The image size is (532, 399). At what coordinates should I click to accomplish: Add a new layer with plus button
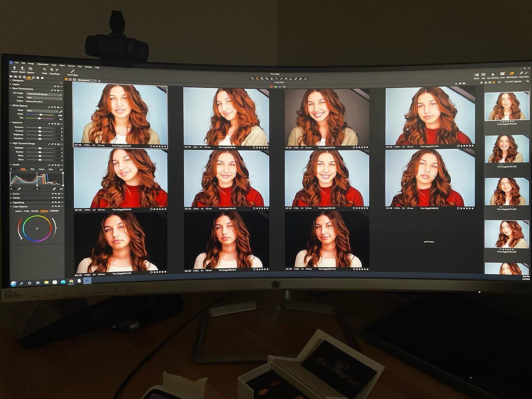99,81
